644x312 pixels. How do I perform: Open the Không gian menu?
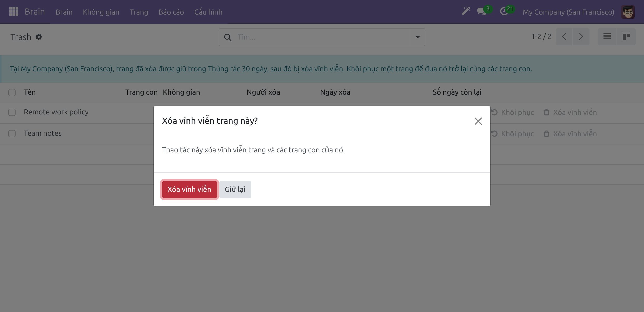click(101, 12)
